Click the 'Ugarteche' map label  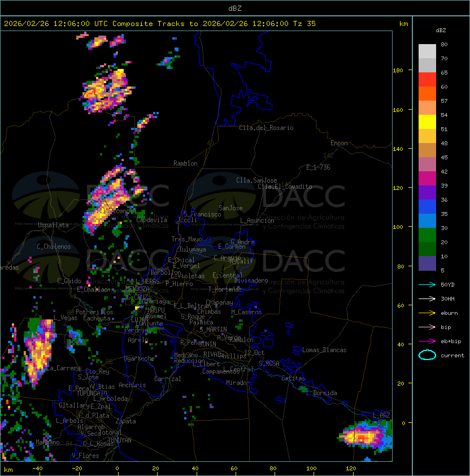pos(140,358)
